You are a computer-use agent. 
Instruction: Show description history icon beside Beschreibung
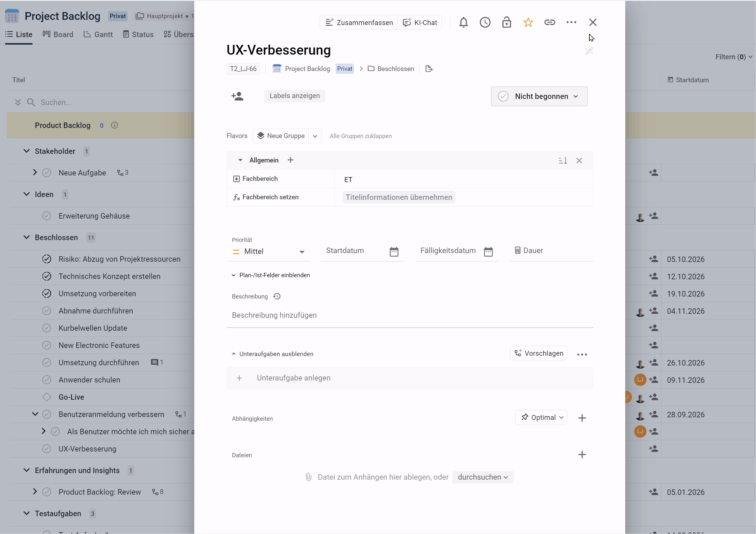point(277,296)
